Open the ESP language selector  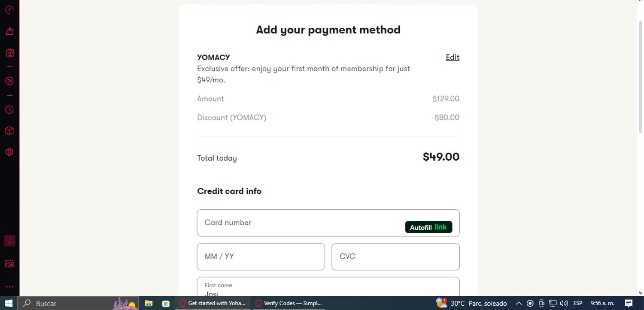(x=577, y=304)
